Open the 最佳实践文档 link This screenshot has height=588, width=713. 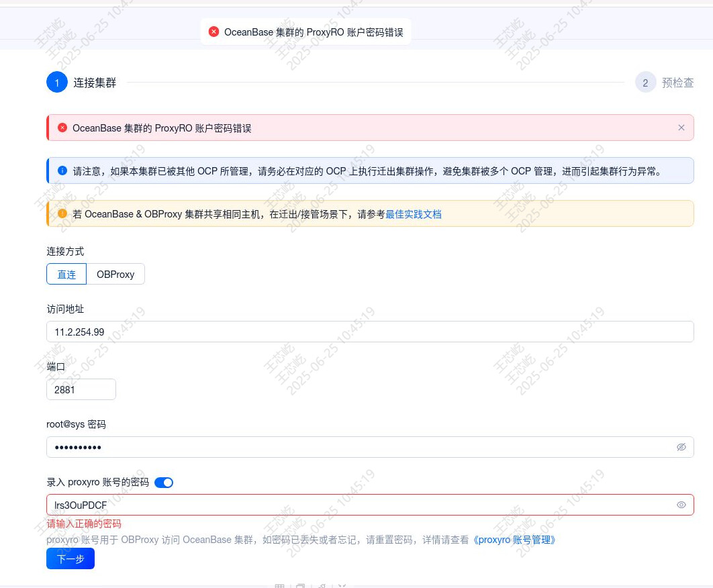(x=414, y=214)
